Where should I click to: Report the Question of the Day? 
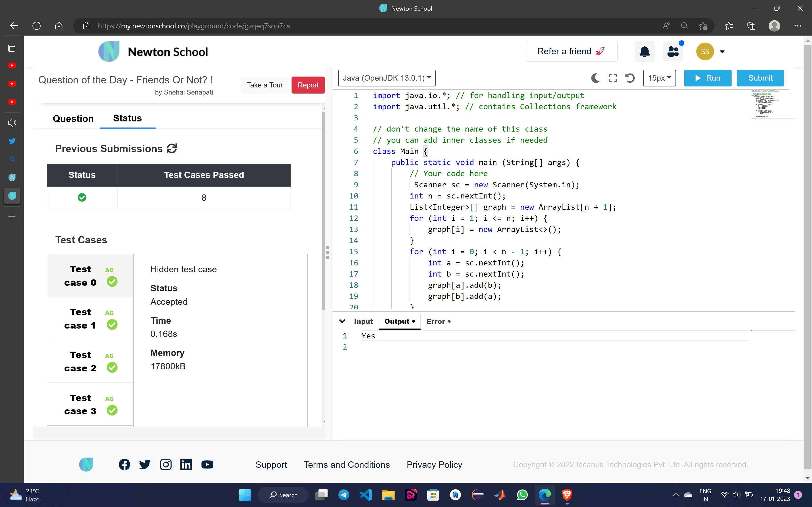coord(308,85)
